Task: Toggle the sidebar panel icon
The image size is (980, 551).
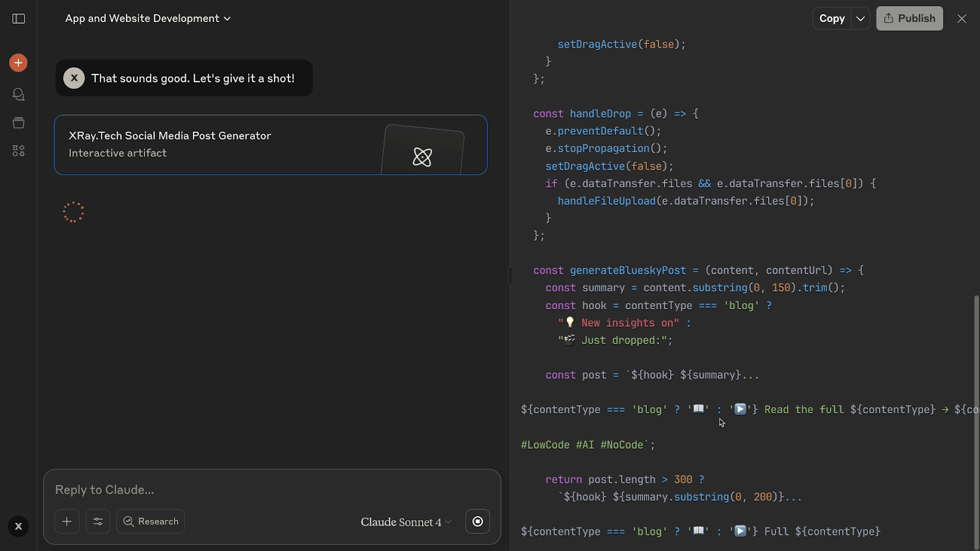Action: pyautogui.click(x=19, y=18)
